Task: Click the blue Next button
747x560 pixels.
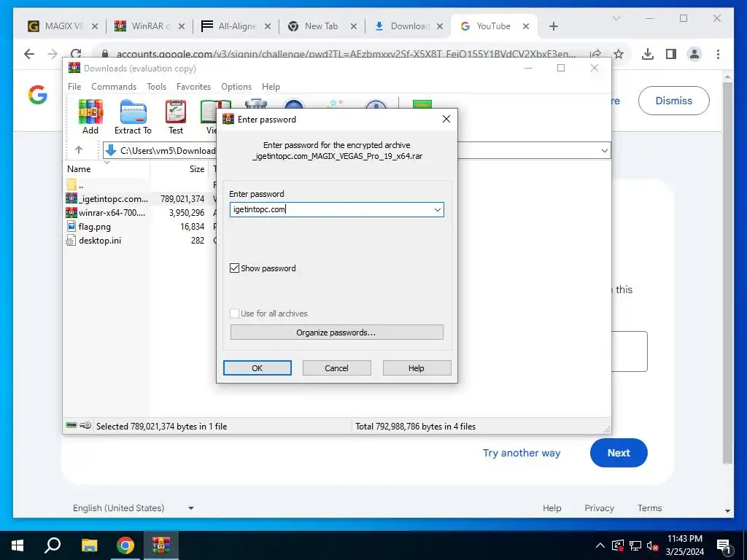Action: [619, 453]
